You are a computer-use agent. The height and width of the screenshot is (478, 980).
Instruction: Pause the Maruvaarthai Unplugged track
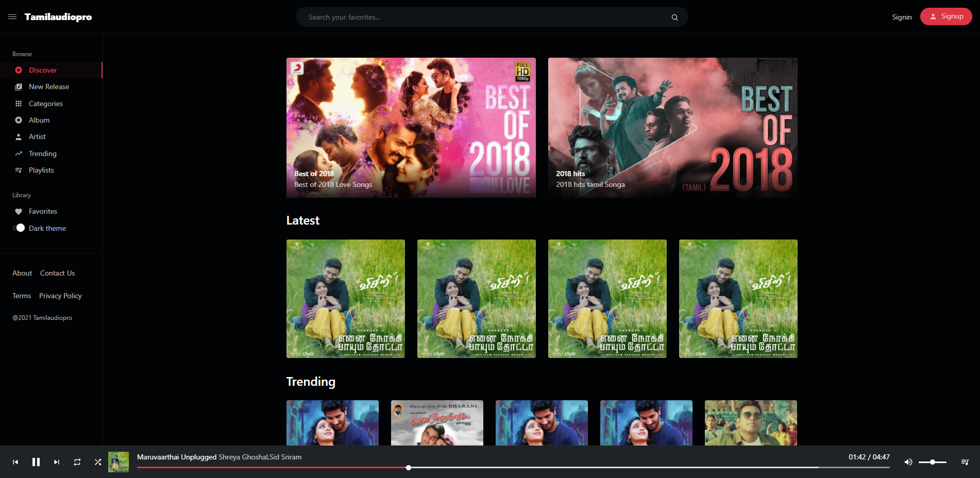[36, 462]
